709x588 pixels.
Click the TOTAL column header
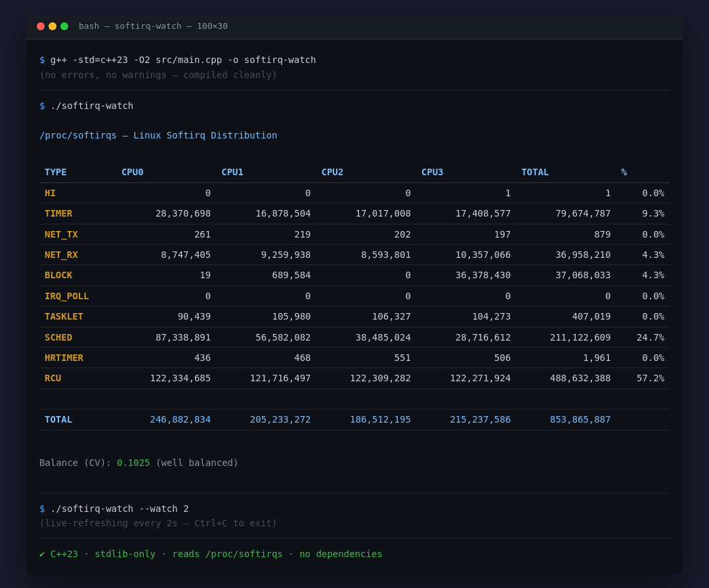tap(535, 172)
